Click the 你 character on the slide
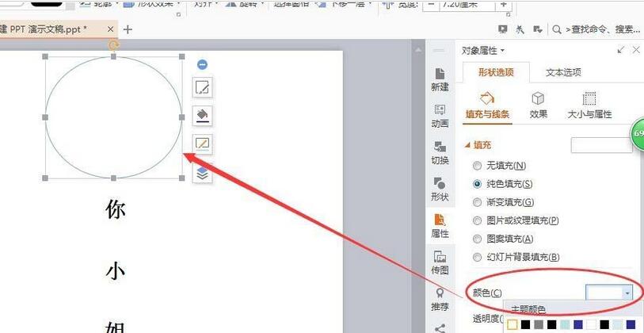 point(116,210)
